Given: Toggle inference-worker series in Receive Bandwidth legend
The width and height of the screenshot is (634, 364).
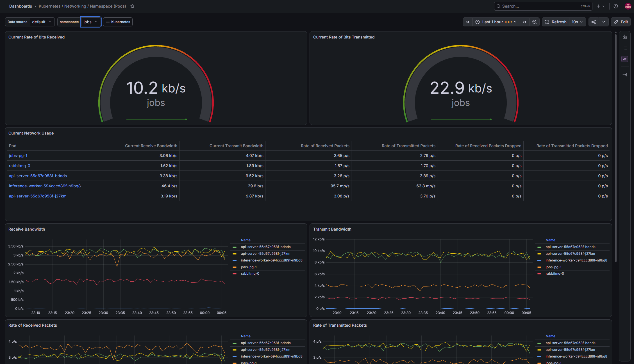Looking at the screenshot, I should [271, 260].
